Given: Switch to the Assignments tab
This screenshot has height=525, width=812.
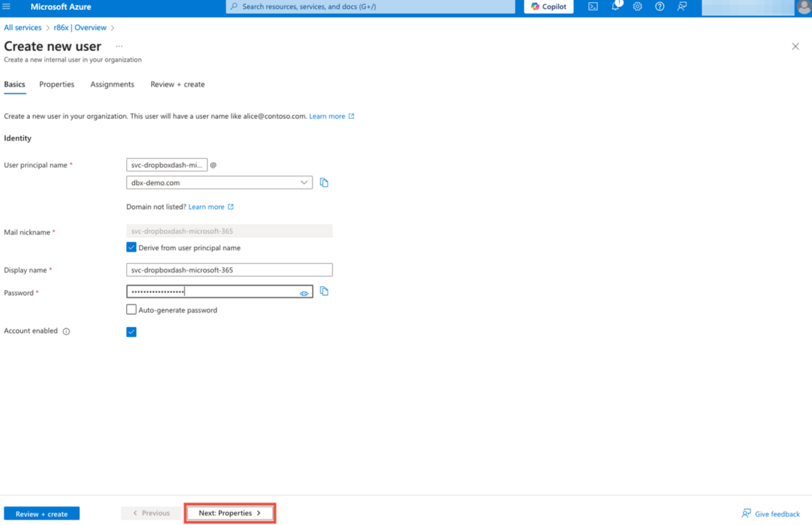Looking at the screenshot, I should click(112, 84).
